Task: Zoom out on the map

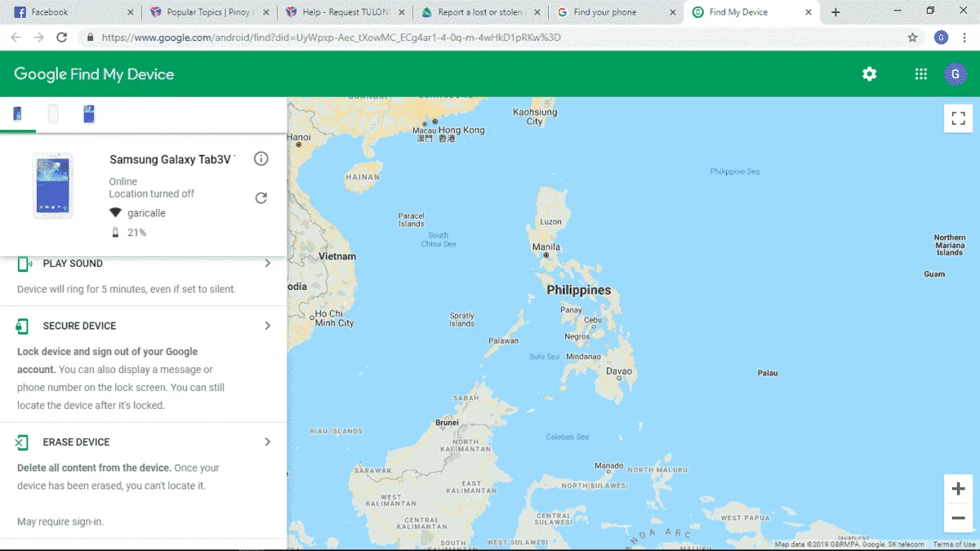Action: (958, 518)
